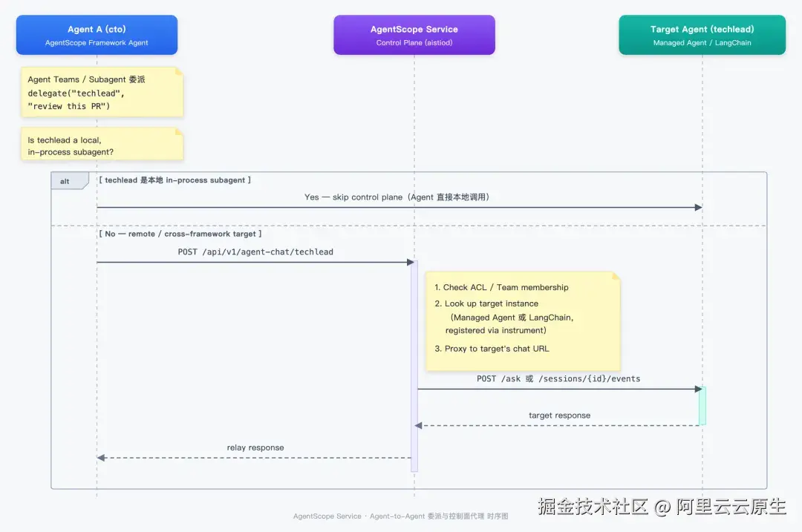Click the 'target response' message label

coord(560,416)
